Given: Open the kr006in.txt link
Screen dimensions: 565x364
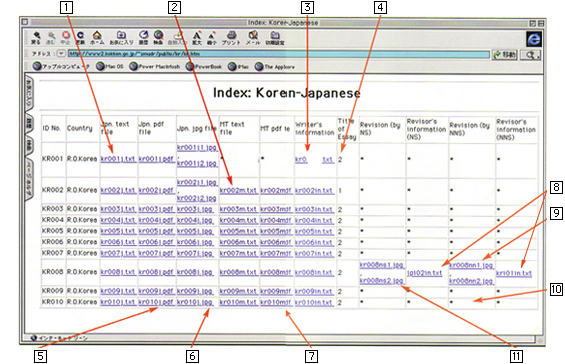Looking at the screenshot, I should coord(314,243).
